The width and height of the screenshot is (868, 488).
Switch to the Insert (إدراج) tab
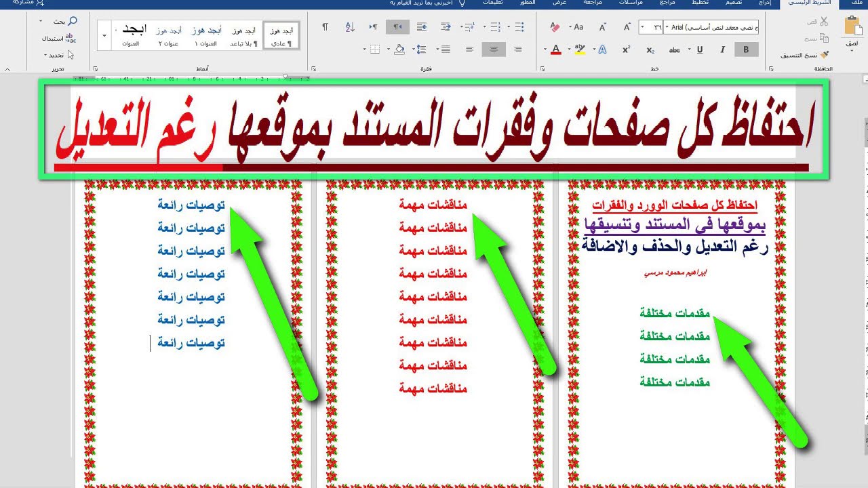pos(764,3)
